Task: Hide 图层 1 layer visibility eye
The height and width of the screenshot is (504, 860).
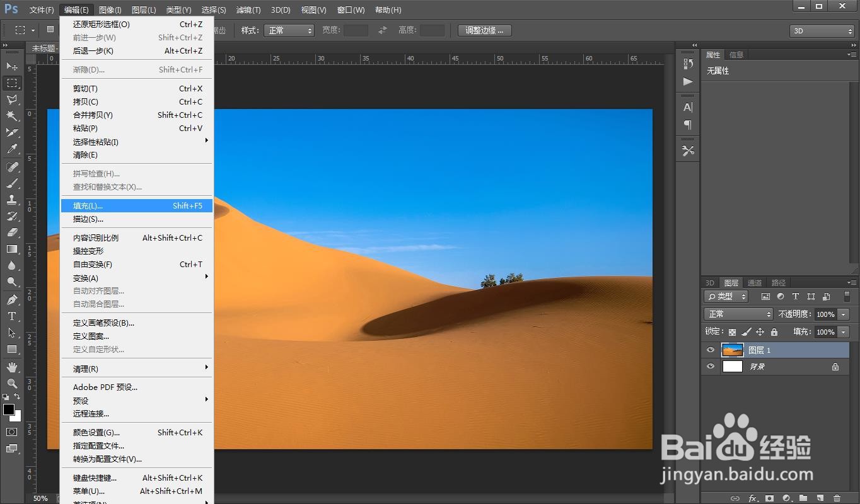Action: [711, 350]
